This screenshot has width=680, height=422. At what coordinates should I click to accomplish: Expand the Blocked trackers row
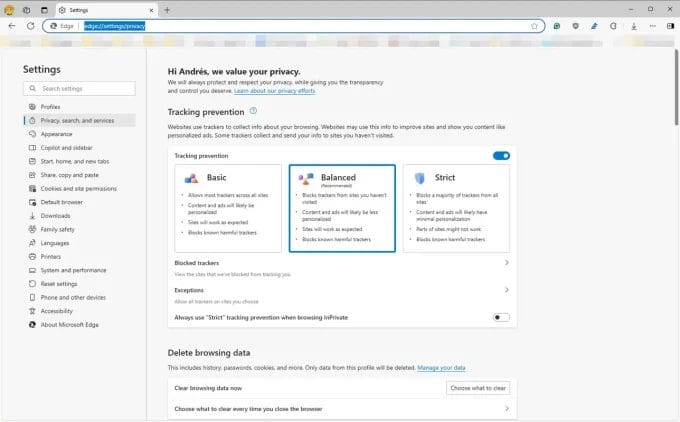click(506, 262)
